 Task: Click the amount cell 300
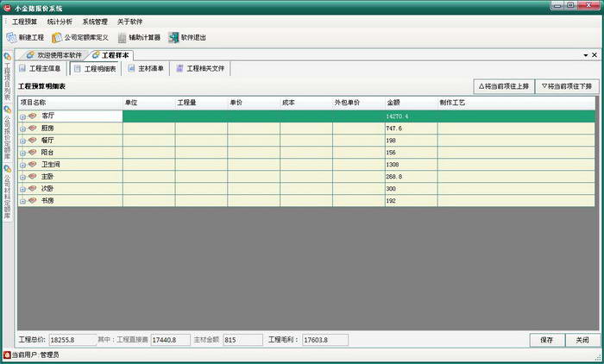click(x=411, y=189)
